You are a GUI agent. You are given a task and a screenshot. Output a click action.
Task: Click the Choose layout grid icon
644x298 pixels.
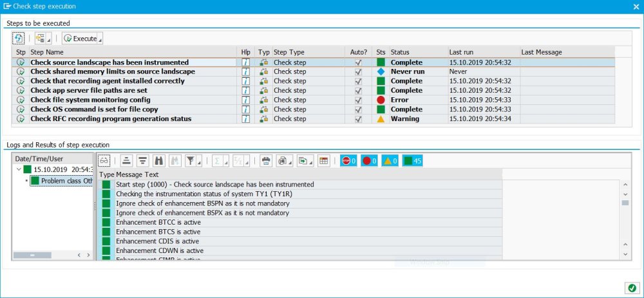324,161
